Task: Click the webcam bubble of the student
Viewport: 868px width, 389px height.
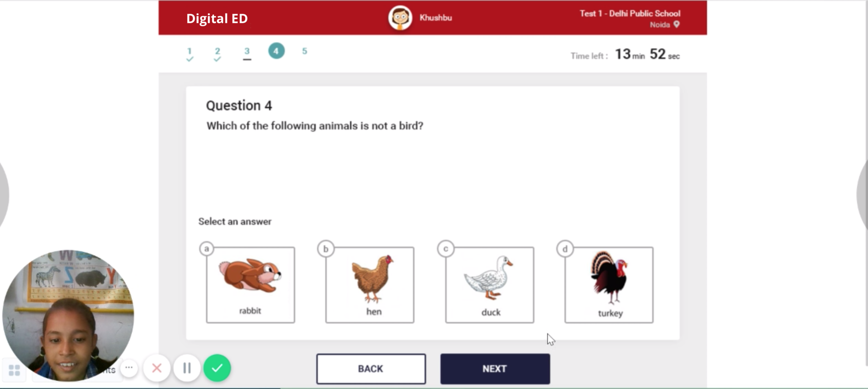Action: click(68, 315)
